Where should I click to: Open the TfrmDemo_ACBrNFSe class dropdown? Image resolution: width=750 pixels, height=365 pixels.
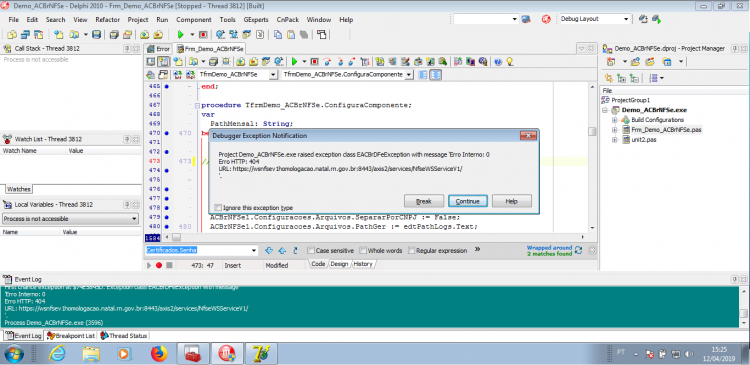coord(273,75)
